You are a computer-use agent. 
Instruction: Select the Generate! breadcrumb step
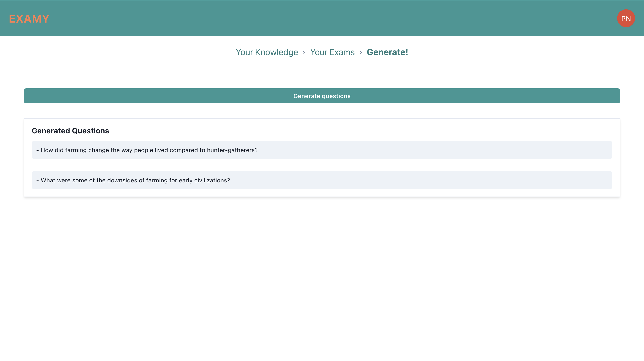tap(387, 52)
